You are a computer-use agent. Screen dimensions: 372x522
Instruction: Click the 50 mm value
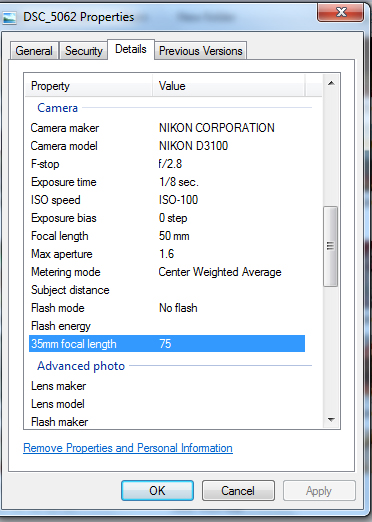[x=174, y=236]
